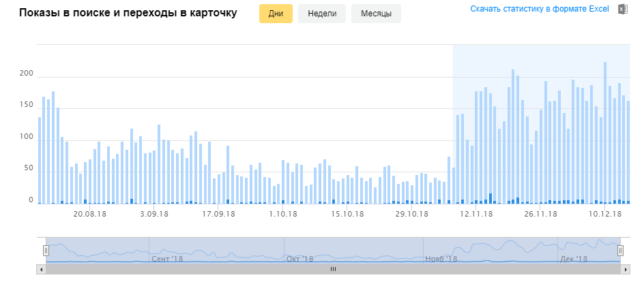Switch chart grouping to Дни
This screenshot has height=284, width=644.
pos(276,14)
